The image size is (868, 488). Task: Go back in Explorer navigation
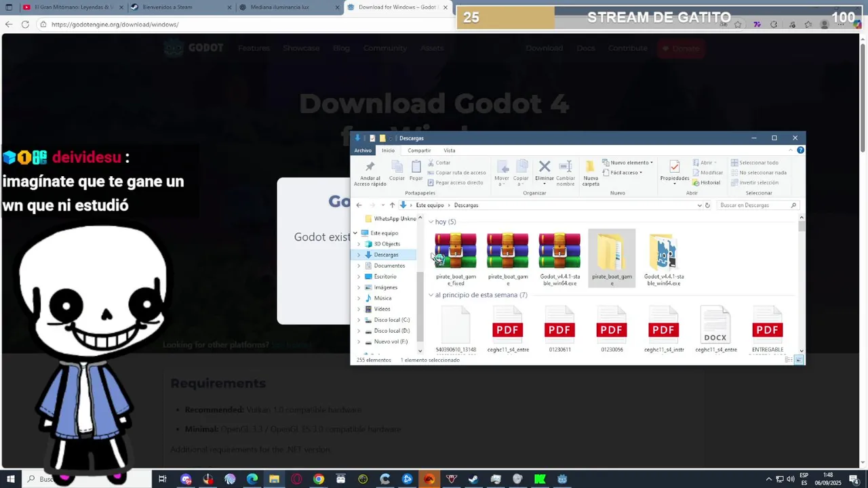pyautogui.click(x=359, y=205)
